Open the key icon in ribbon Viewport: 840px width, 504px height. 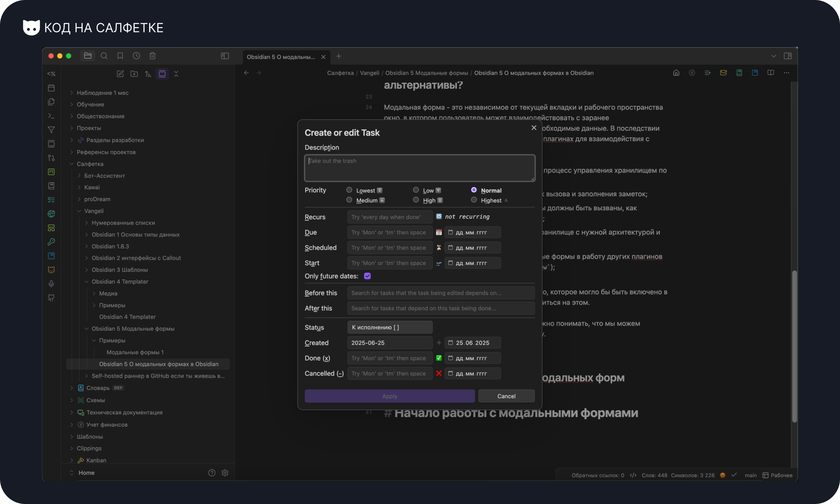coord(51,242)
